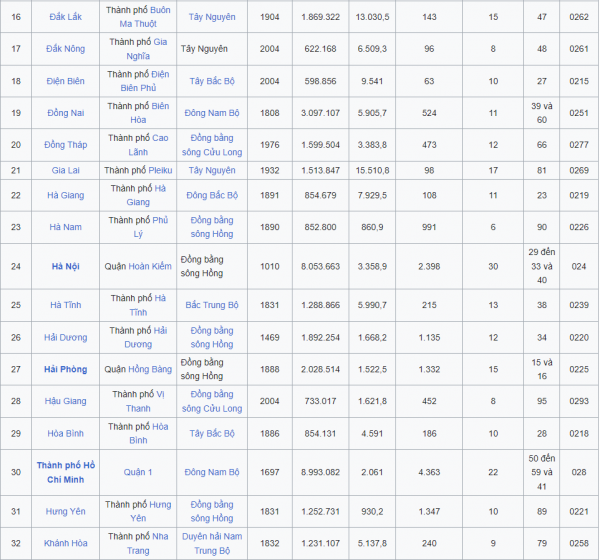Click the Phủ Lý city link
The width and height of the screenshot is (600, 560).
[151, 227]
